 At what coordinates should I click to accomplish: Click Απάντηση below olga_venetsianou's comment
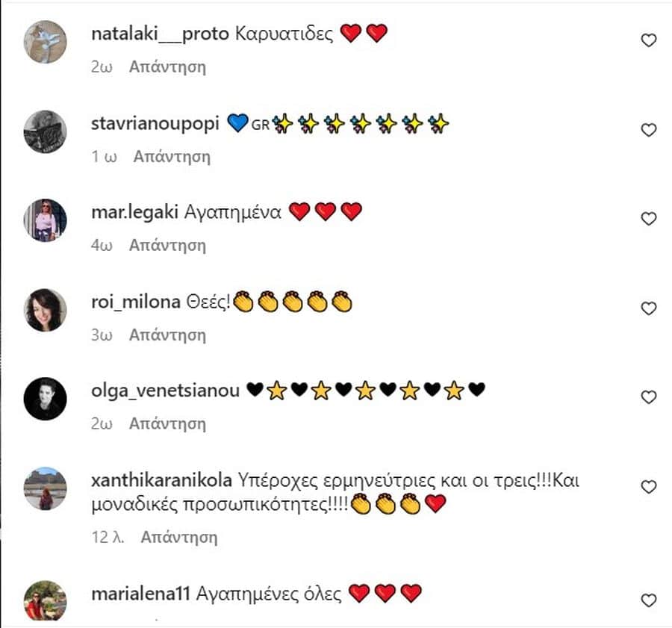(x=167, y=423)
